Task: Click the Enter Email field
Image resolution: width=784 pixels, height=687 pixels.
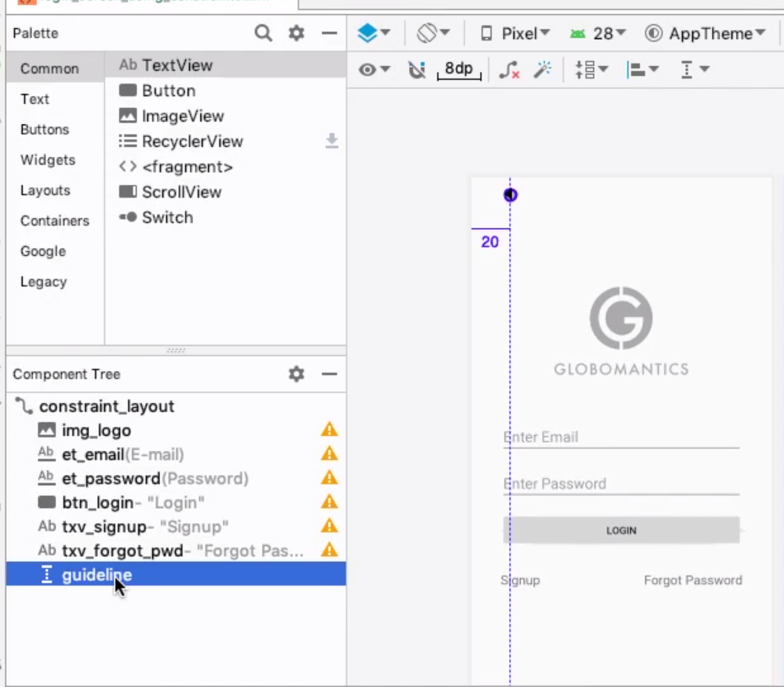Action: pos(621,437)
